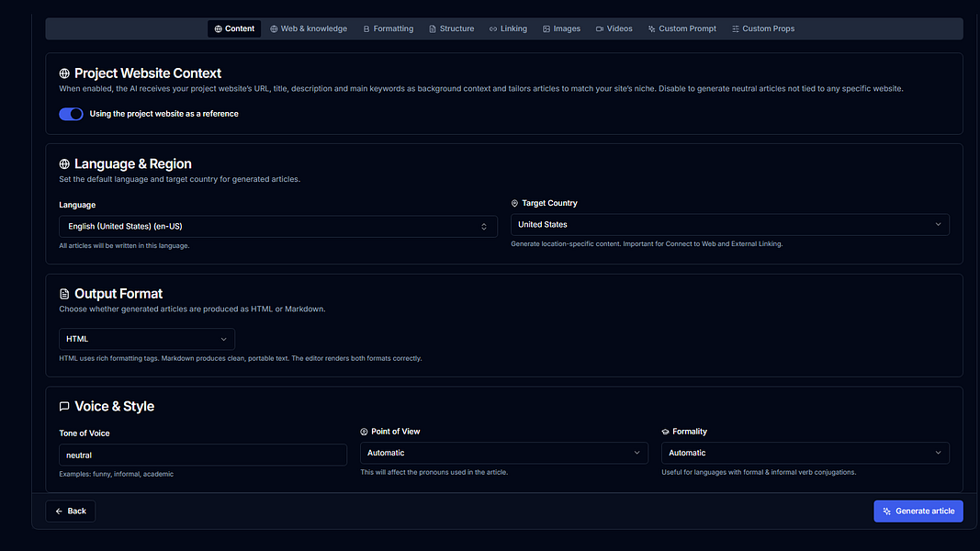Click the Voice & Style heading
980x551 pixels.
115,406
